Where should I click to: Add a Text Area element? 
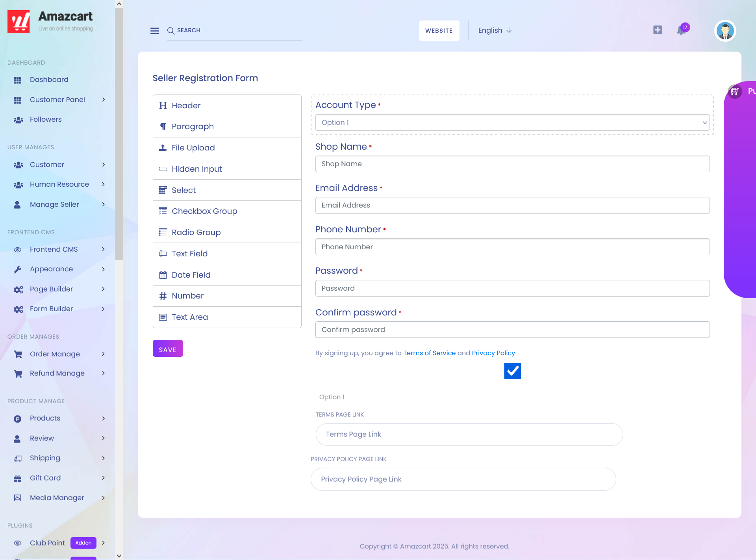[x=227, y=317]
